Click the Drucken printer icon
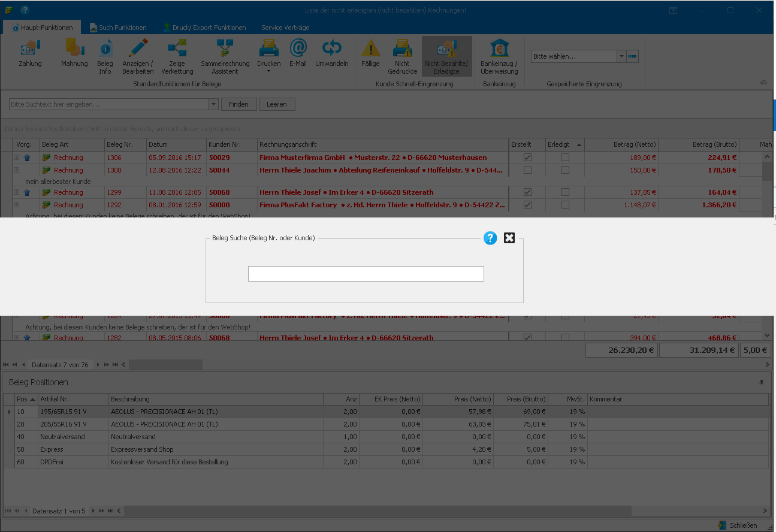This screenshot has height=532, width=776. click(x=268, y=49)
